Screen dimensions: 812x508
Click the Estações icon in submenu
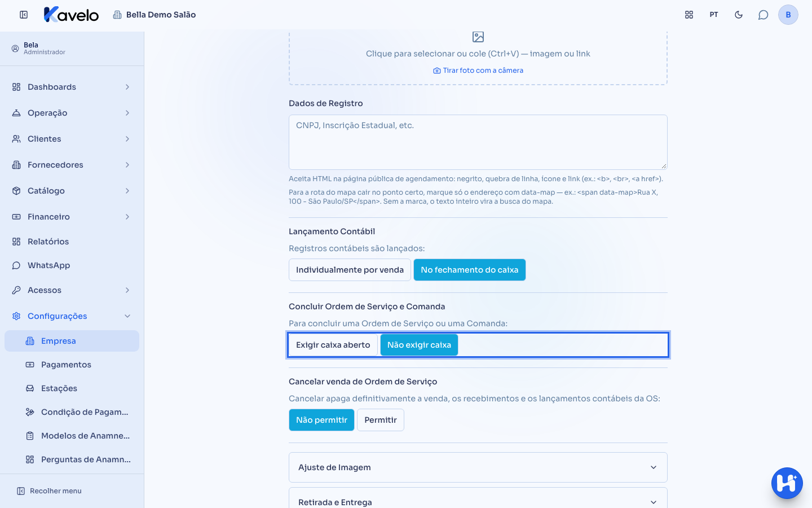30,388
